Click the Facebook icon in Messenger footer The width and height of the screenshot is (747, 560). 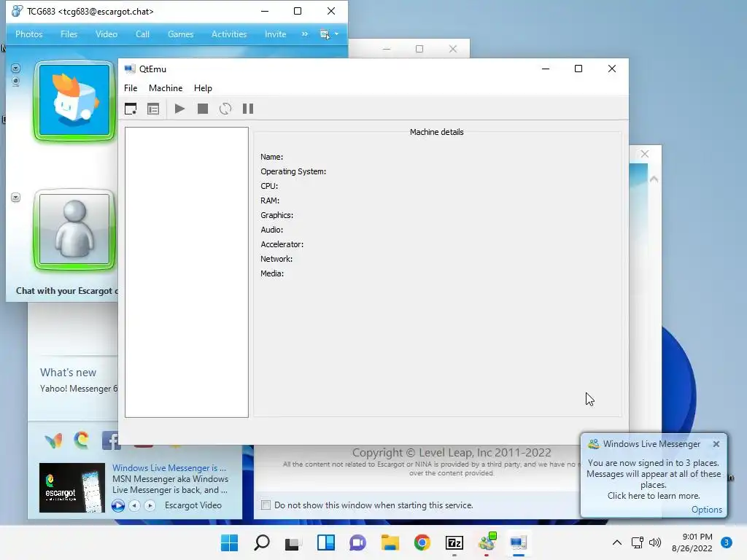[111, 440]
